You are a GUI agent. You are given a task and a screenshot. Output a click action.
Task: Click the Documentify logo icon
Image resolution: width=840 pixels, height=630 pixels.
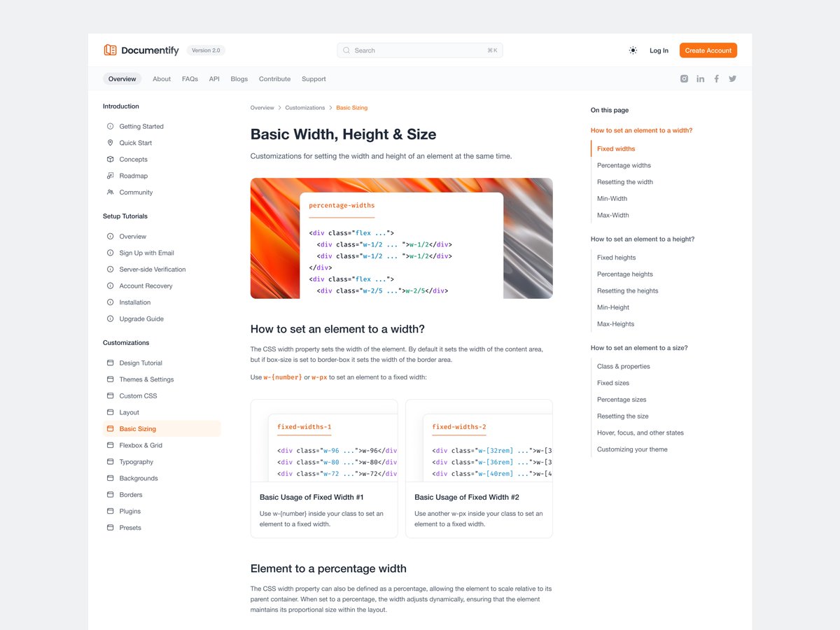click(109, 50)
